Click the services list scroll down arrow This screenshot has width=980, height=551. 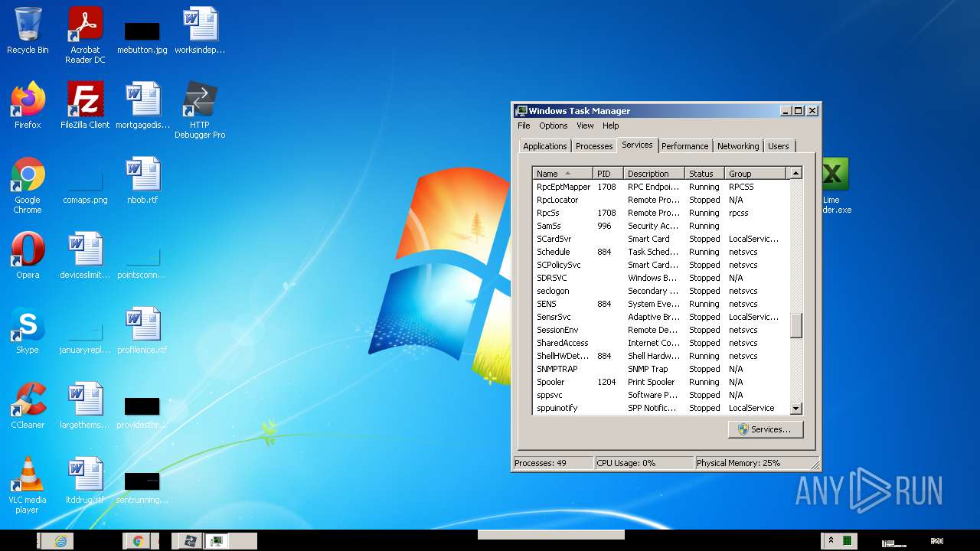click(795, 409)
